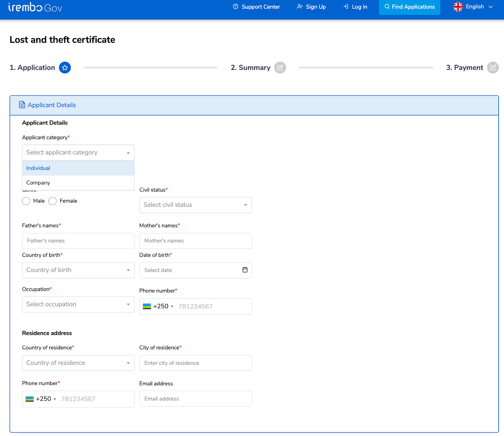This screenshot has height=436, width=504.
Task: Choose Individual from the category list
Action: tap(78, 168)
